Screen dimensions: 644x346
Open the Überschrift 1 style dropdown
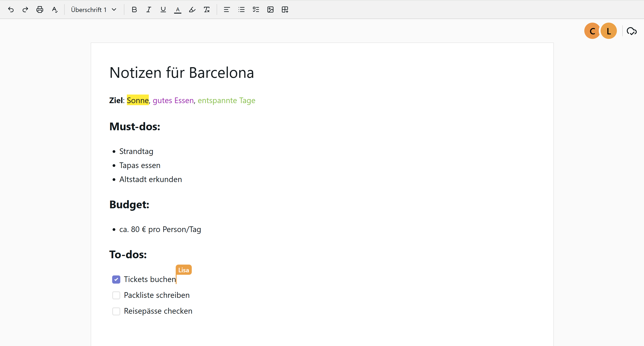[93, 9]
